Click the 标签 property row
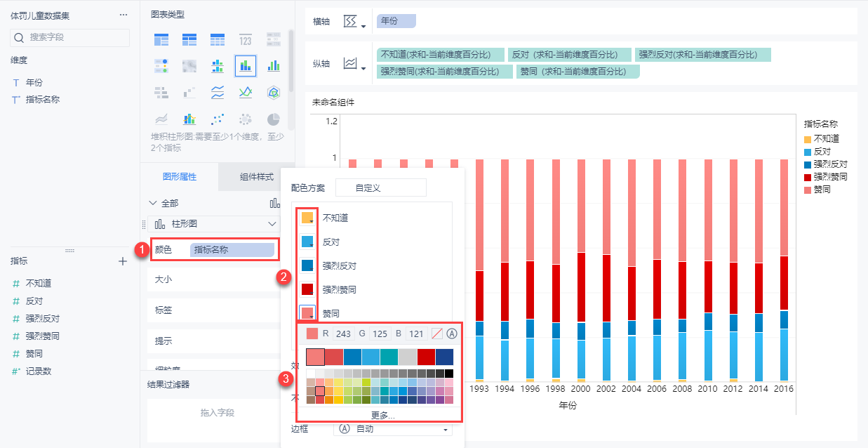Image resolution: width=868 pixels, height=448 pixels. point(214,310)
